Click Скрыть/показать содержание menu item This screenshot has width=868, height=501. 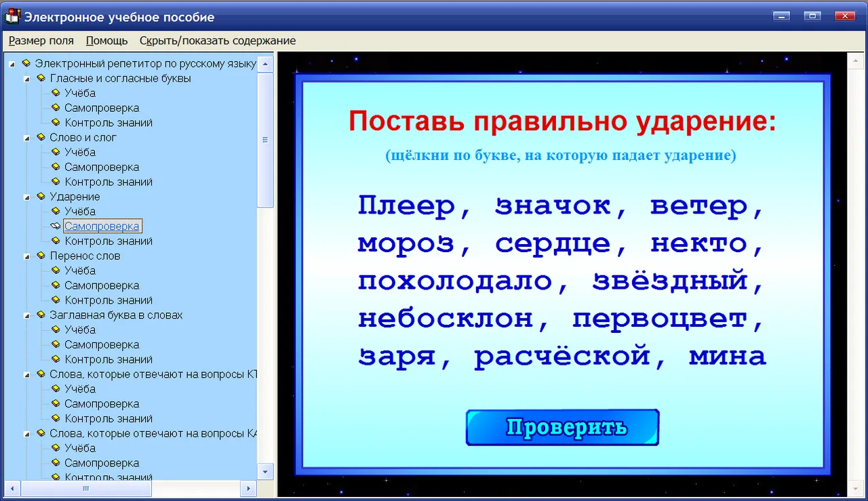pos(218,41)
